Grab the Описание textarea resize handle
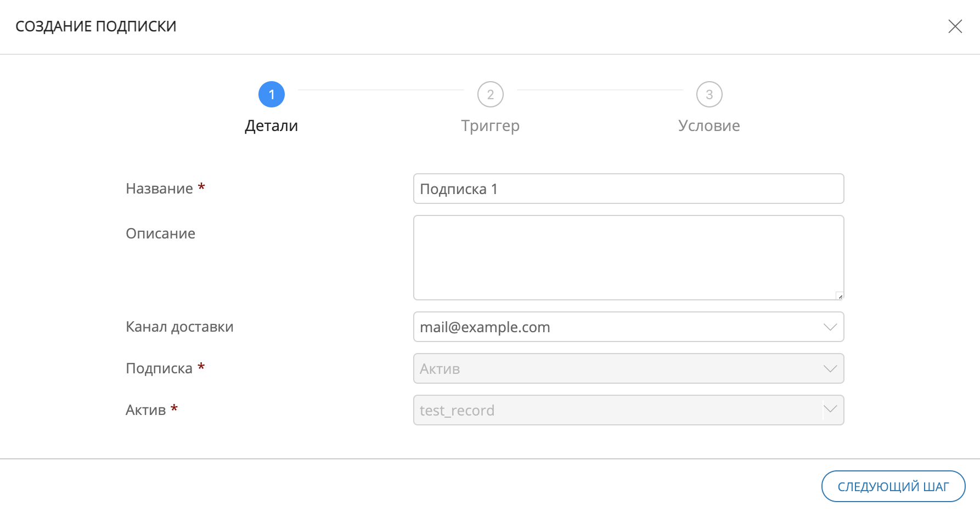This screenshot has width=980, height=512. [x=840, y=296]
